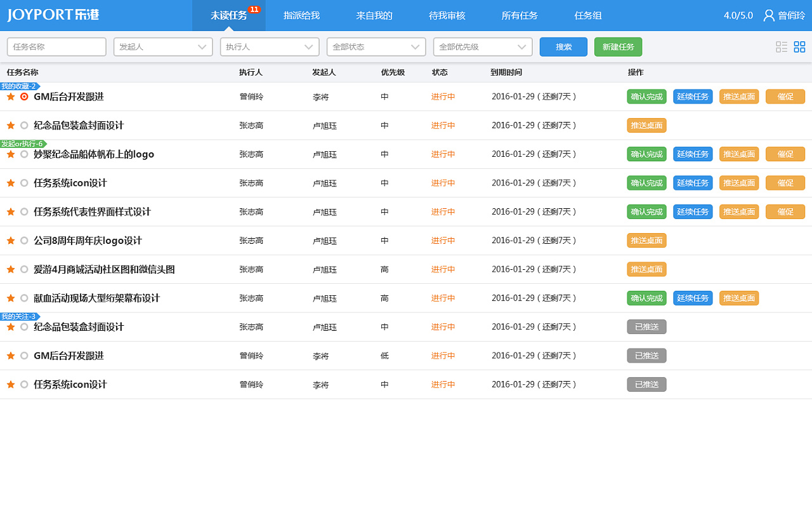Click 延续任务 for 献血活动现场大型绗架幕布设计

point(693,298)
